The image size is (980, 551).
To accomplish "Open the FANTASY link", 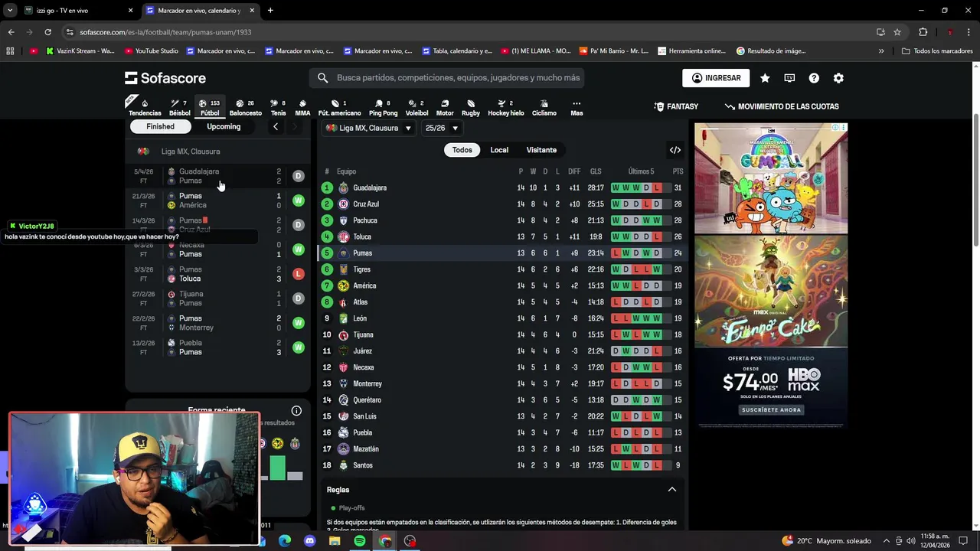I will pos(676,107).
